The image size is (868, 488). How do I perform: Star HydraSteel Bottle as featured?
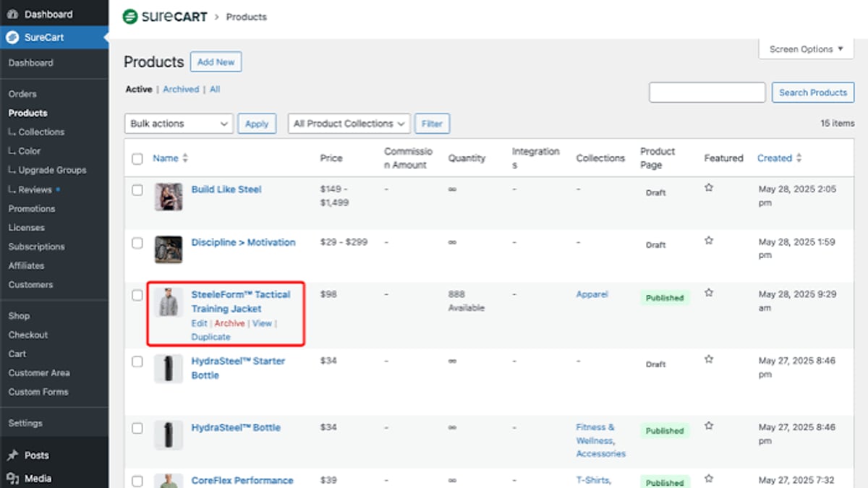(709, 426)
